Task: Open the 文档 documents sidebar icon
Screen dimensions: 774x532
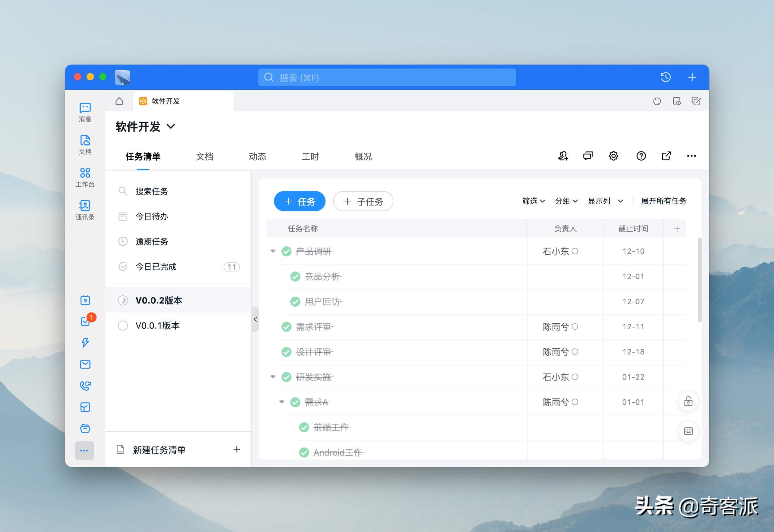Action: pos(85,145)
